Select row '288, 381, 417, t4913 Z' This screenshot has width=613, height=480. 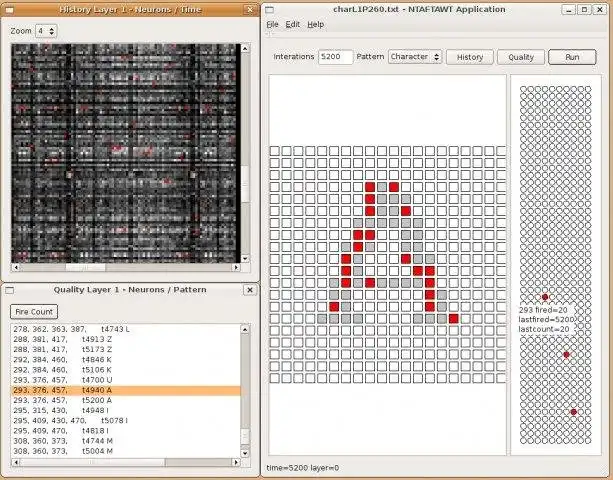click(125, 339)
